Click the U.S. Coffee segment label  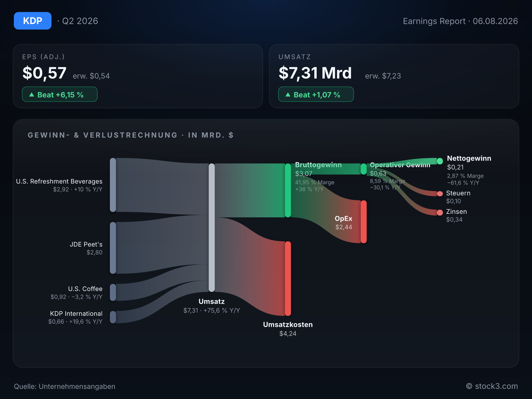tap(85, 289)
